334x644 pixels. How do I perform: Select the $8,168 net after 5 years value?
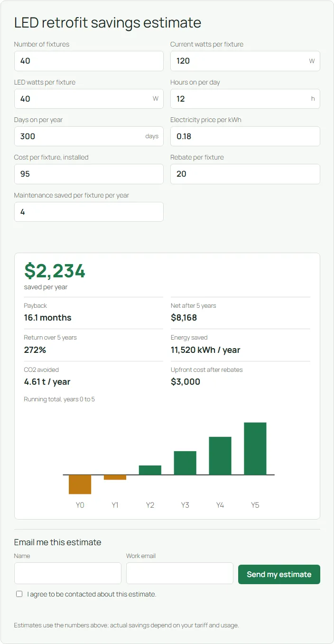(184, 318)
